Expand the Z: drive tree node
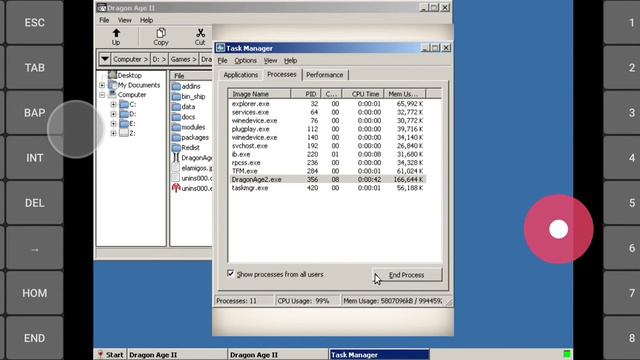The width and height of the screenshot is (640, 360). click(113, 133)
